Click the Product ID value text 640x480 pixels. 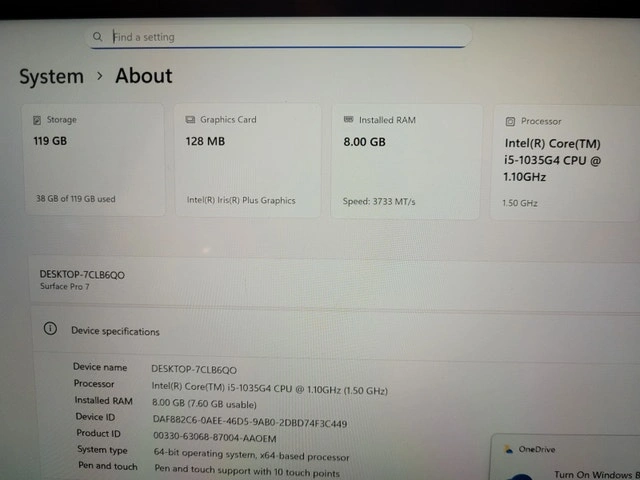214,437
